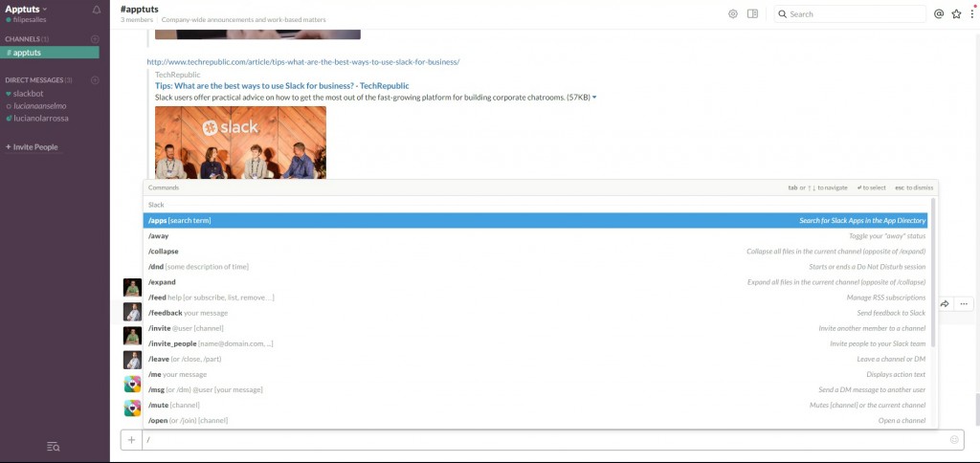
Task: Focus the Search field
Action: 850,13
